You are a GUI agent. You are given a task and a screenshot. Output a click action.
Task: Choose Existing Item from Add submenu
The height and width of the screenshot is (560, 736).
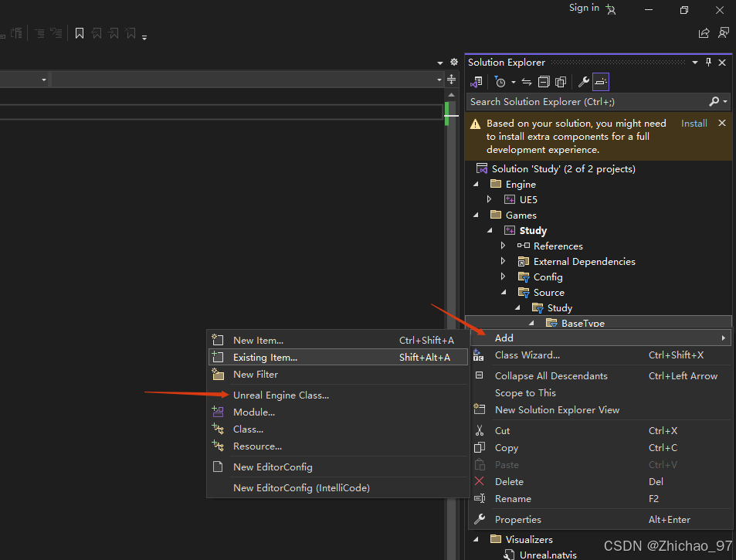[265, 358]
